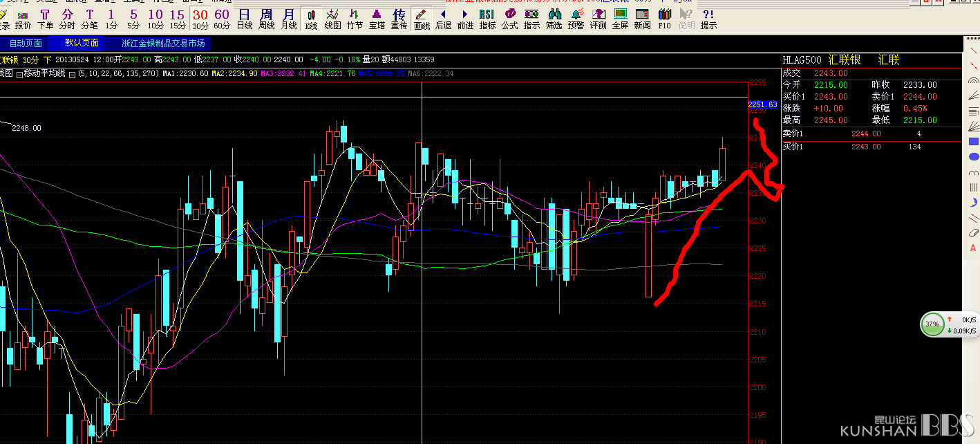Select the angle lines drawing tool
The image size is (980, 444).
[974, 97]
